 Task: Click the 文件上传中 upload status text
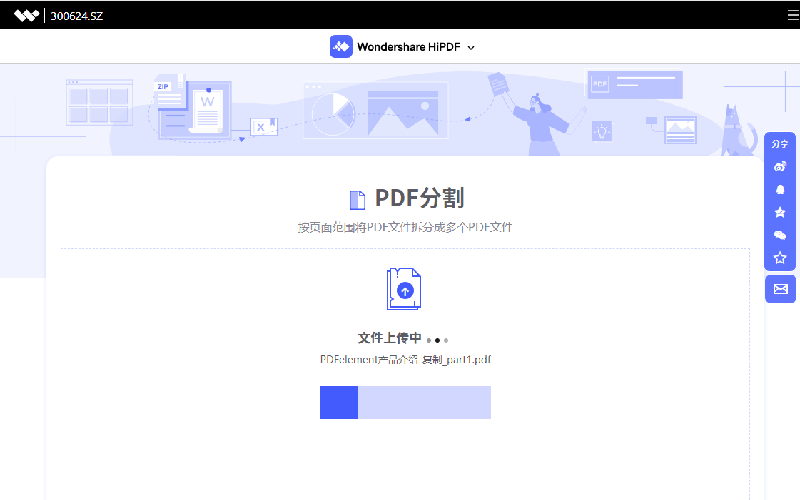coord(389,338)
